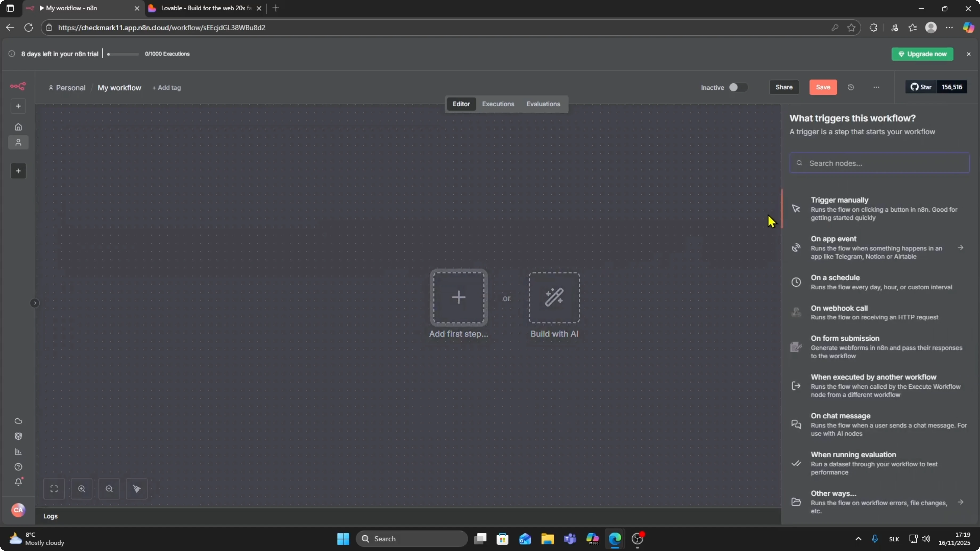The width and height of the screenshot is (980, 551).
Task: Click the tidy up nodes canvas icon
Action: pyautogui.click(x=137, y=489)
